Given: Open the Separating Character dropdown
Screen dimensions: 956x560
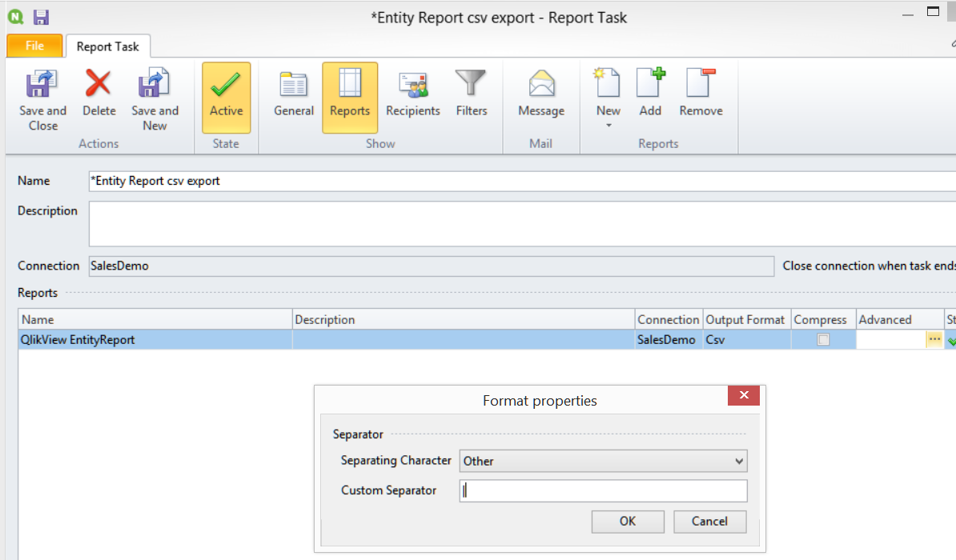Looking at the screenshot, I should tap(603, 462).
